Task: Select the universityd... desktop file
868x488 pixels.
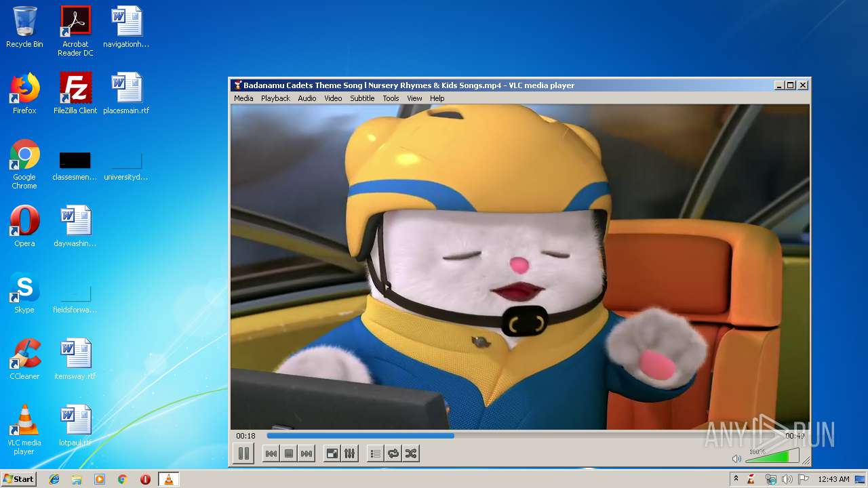Action: [x=126, y=167]
